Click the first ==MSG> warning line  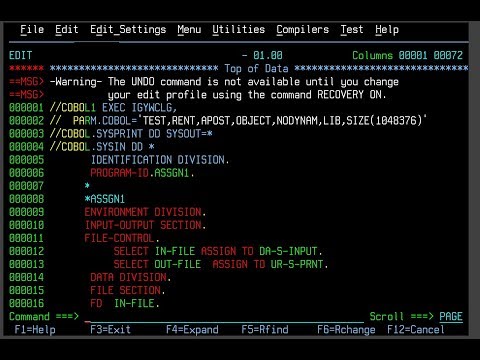[204, 82]
